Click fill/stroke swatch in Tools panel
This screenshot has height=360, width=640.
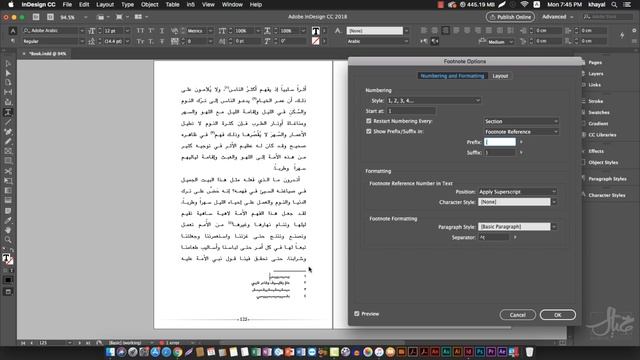[7, 259]
